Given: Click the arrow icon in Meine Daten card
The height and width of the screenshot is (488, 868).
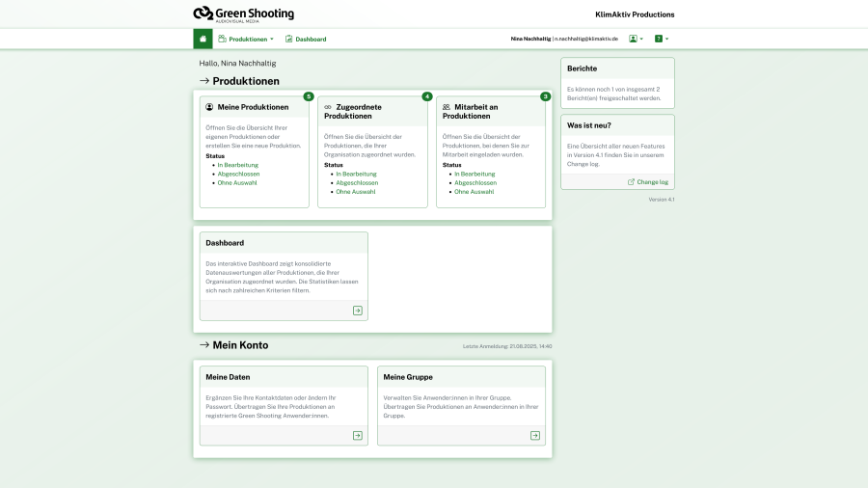Looking at the screenshot, I should point(357,435).
